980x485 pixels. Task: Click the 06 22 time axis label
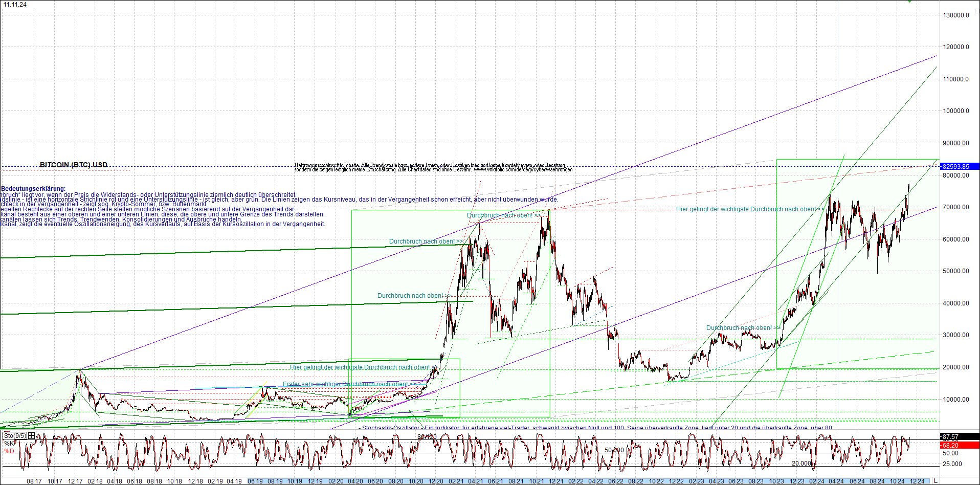click(616, 481)
